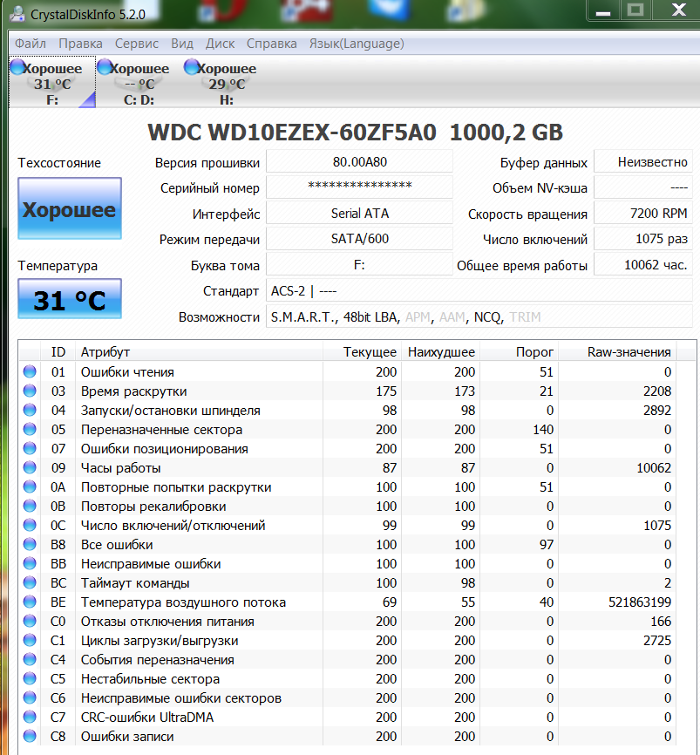Click status icon for Переназначенные сектора row
This screenshot has width=700, height=755.
[30, 429]
